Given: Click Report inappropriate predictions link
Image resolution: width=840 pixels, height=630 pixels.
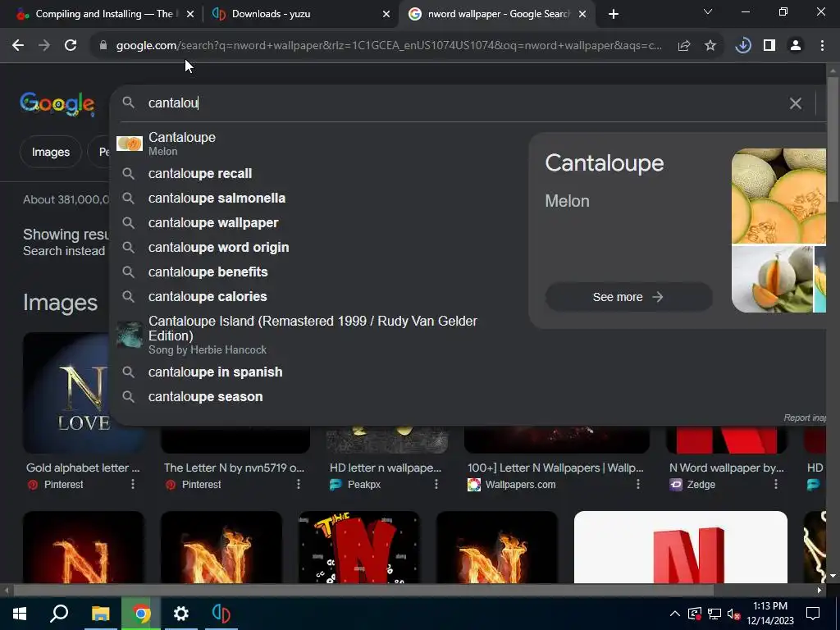Looking at the screenshot, I should point(805,418).
